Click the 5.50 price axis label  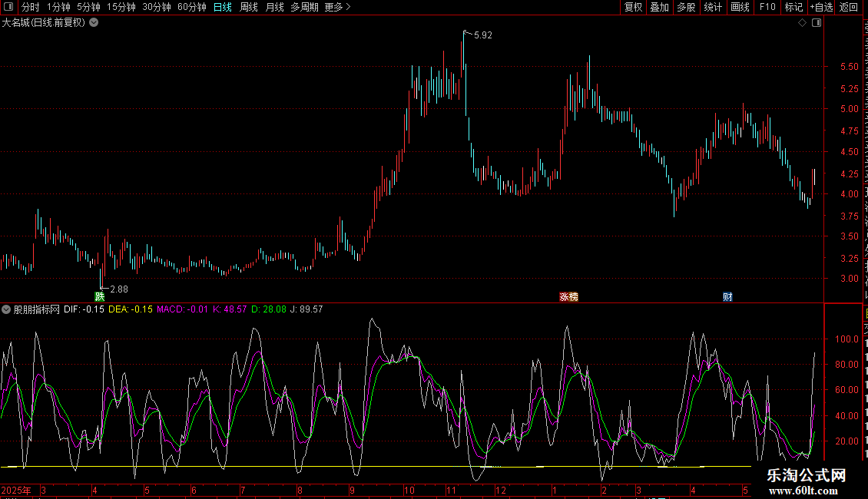[x=849, y=66]
